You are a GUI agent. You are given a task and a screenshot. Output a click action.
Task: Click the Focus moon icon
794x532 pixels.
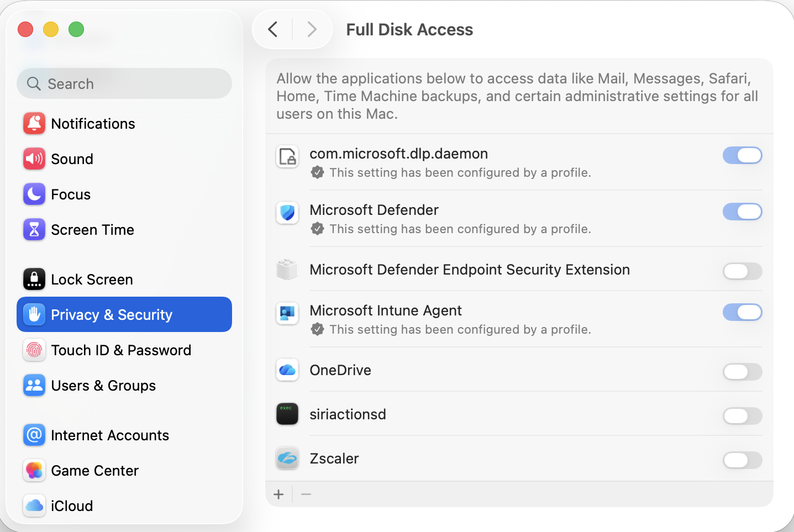click(34, 194)
